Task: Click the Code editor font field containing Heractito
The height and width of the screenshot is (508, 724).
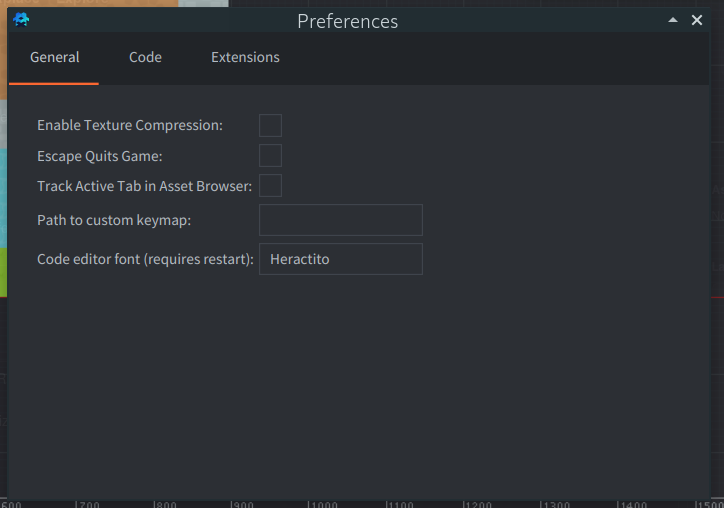Action: click(x=341, y=259)
